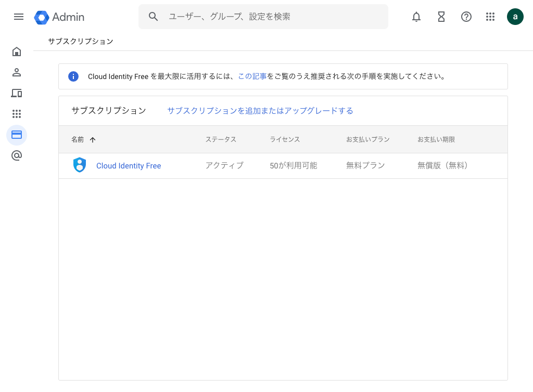
Task: Open the この記事 help article link
Action: 251,76
